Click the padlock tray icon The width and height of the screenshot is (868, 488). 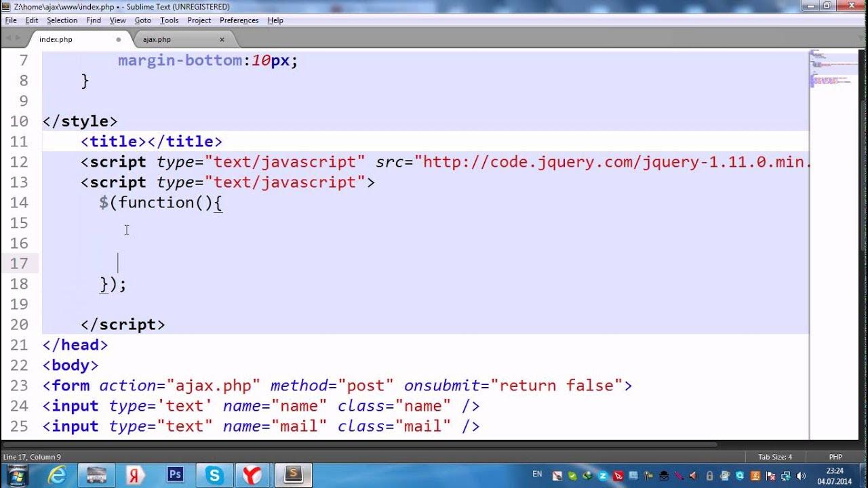coord(709,476)
